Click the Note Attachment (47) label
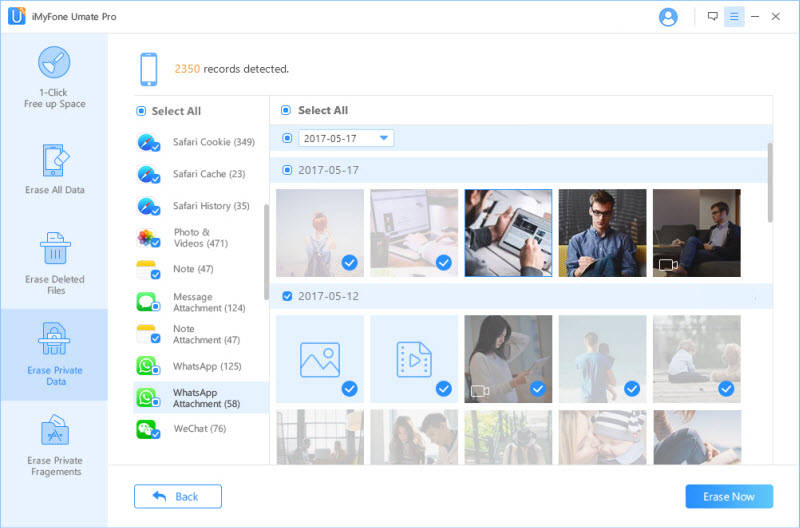 [x=207, y=334]
